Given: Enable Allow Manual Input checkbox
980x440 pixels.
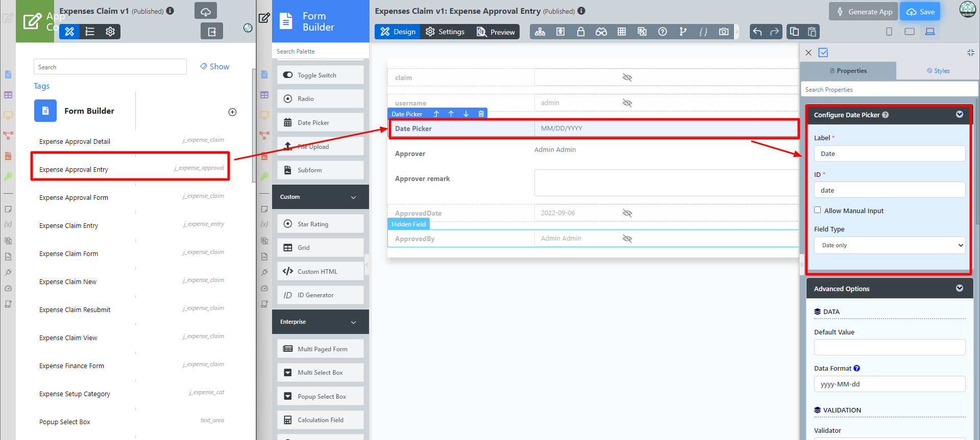Looking at the screenshot, I should [818, 210].
